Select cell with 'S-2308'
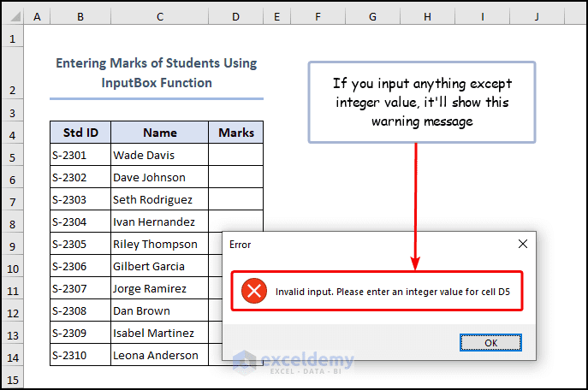This screenshot has width=588, height=390. [80, 310]
